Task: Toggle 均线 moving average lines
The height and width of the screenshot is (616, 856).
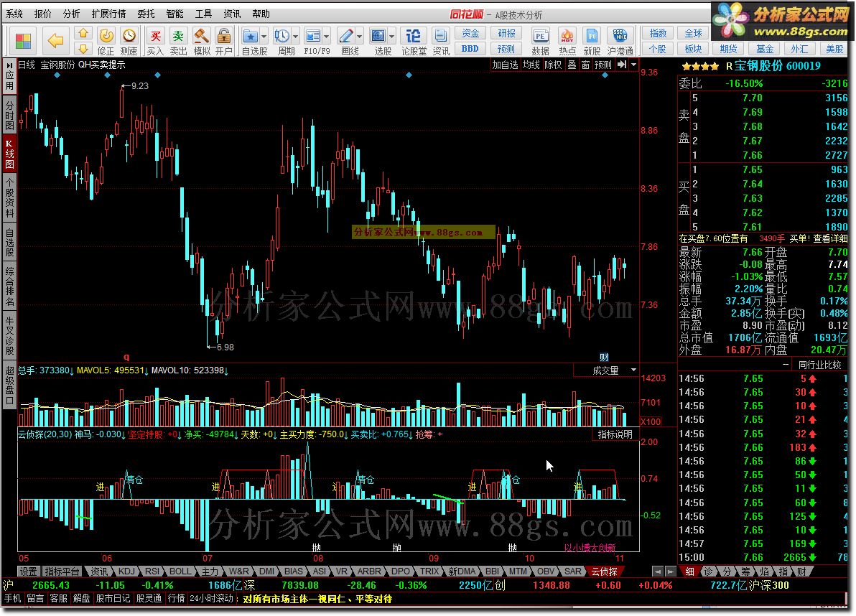Action: click(x=531, y=65)
